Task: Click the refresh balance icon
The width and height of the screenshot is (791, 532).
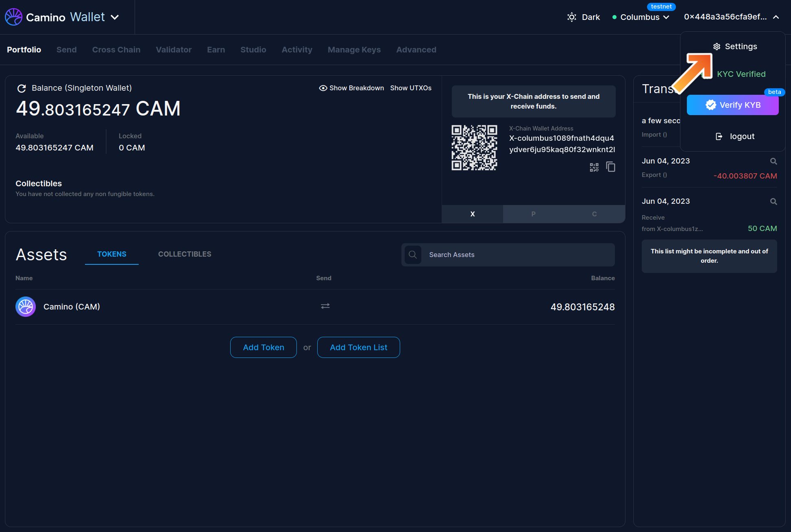Action: tap(22, 88)
